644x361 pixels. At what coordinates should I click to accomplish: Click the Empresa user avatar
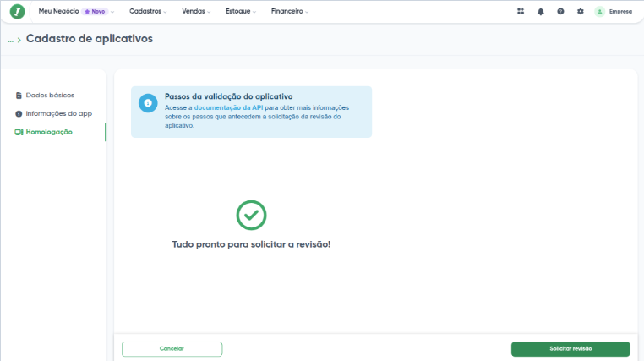coord(600,12)
